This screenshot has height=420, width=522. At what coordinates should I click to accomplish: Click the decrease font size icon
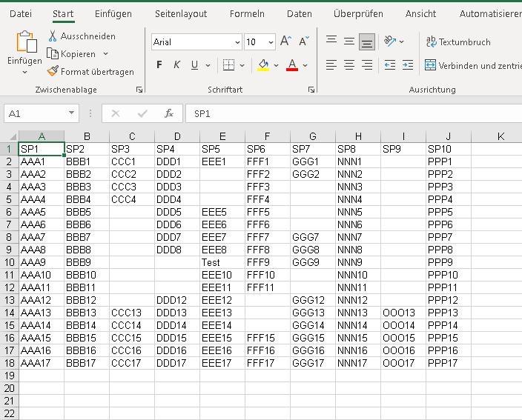[305, 42]
